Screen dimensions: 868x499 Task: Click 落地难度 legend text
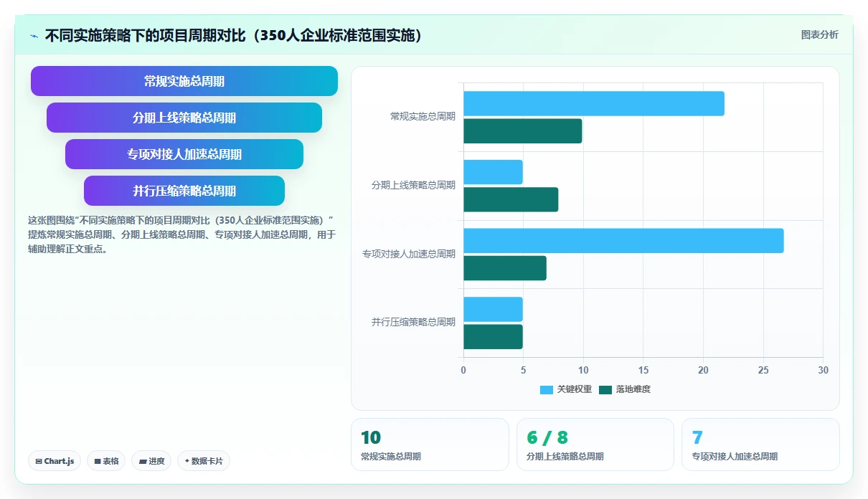pyautogui.click(x=633, y=389)
